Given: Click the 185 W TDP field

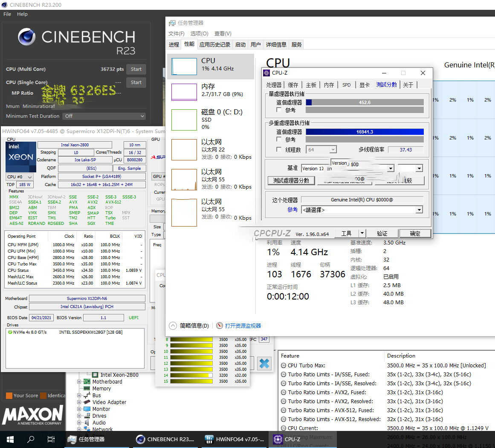Looking at the screenshot, I should [x=25, y=184].
